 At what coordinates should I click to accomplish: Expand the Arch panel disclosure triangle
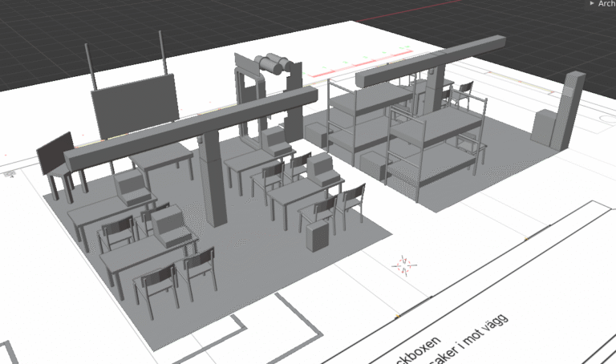click(592, 4)
